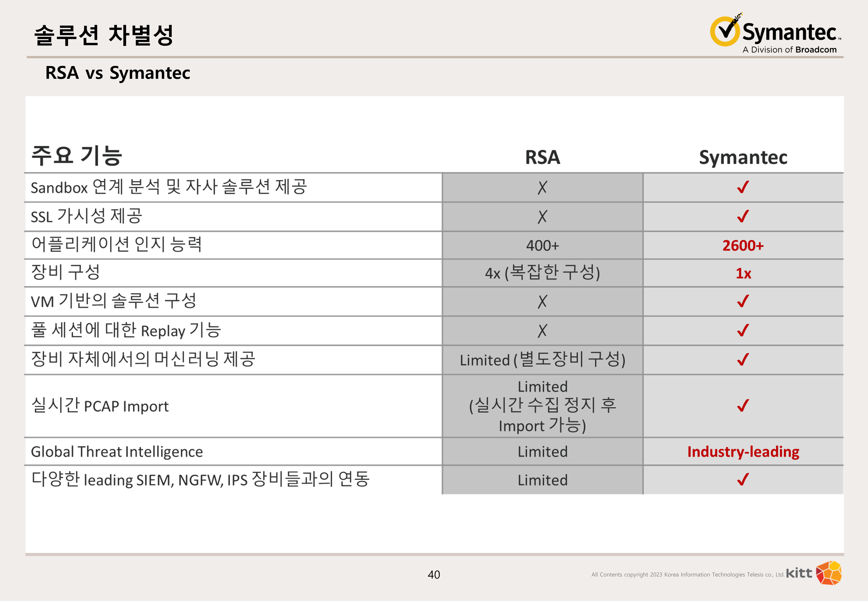Click red checkmark in SIEM 연동 row
Viewport: 868px width, 601px height.
pos(743,480)
